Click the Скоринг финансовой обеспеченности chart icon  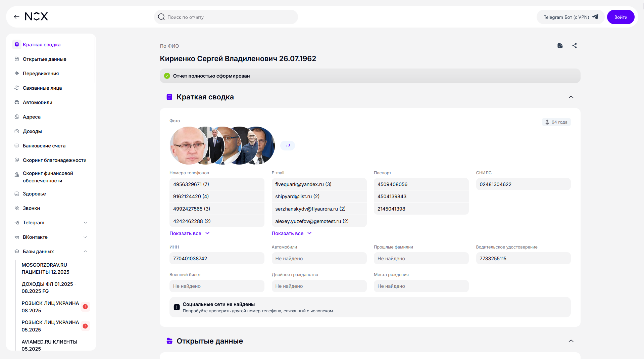tap(17, 175)
